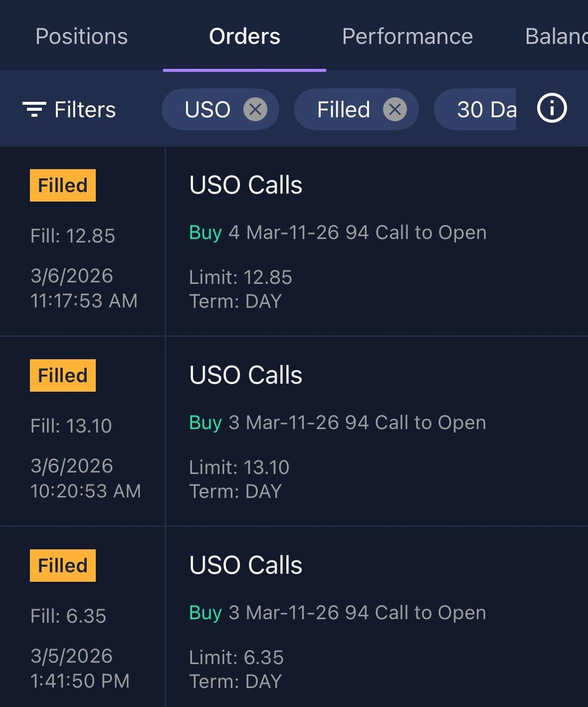Tap the Filters text label
588x707 pixels.
point(85,109)
